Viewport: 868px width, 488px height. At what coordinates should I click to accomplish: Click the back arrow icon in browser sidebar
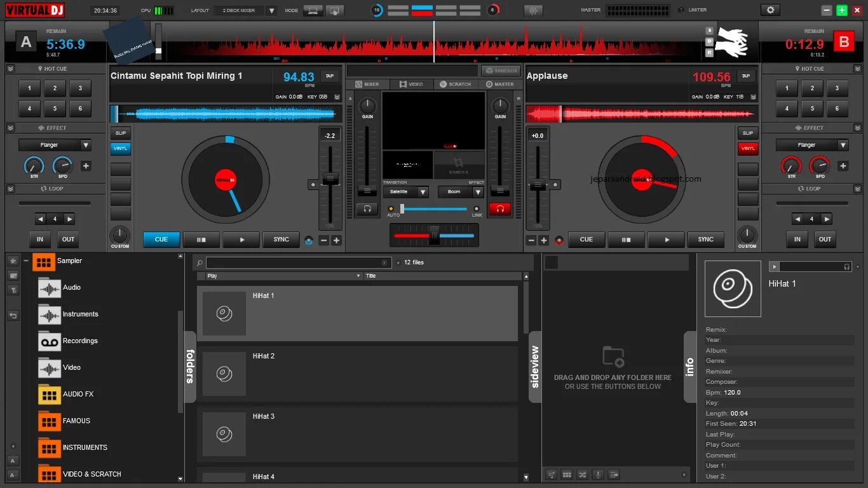[x=13, y=316]
